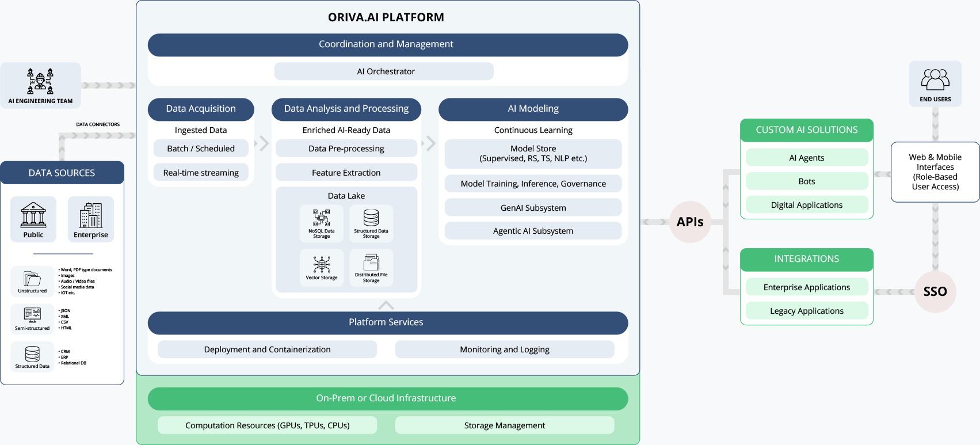Click Computation Resources (GPUs, TPUs, CPUs) box
980x445 pixels.
[267, 425]
